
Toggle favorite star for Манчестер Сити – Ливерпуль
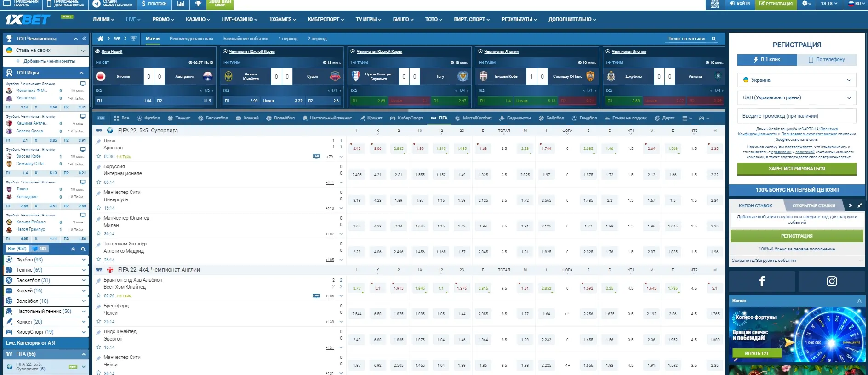coord(98,208)
